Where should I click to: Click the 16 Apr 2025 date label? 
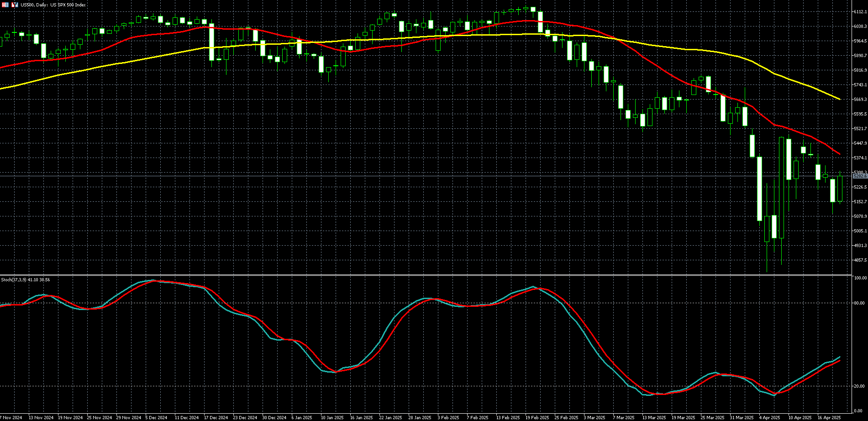pos(829,417)
